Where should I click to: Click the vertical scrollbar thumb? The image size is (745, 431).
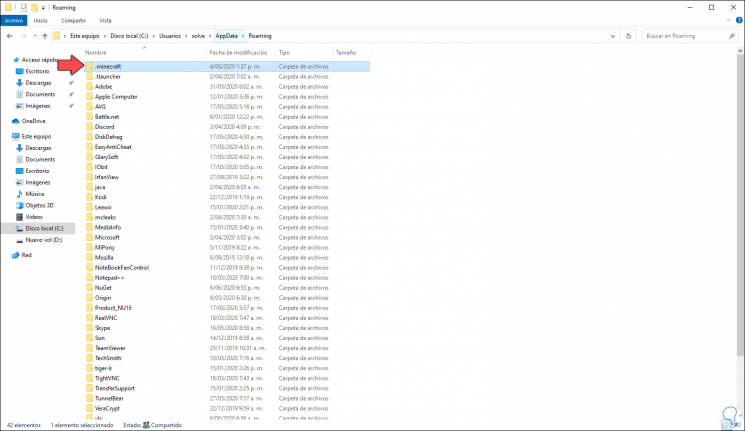click(x=741, y=204)
